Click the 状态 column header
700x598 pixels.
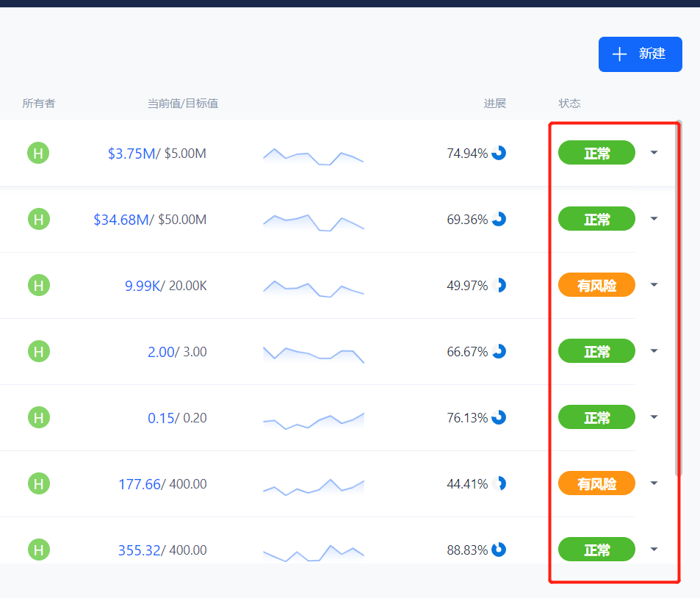pos(569,104)
